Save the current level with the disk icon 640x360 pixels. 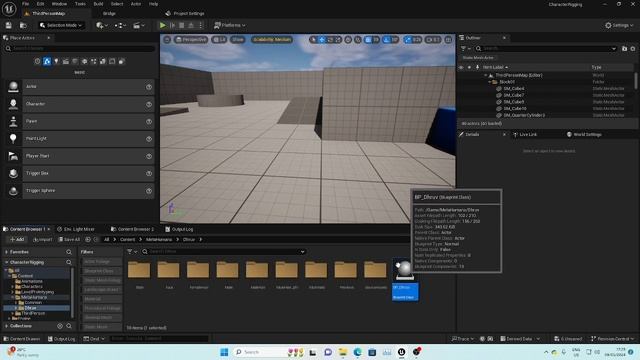[x=9, y=25]
